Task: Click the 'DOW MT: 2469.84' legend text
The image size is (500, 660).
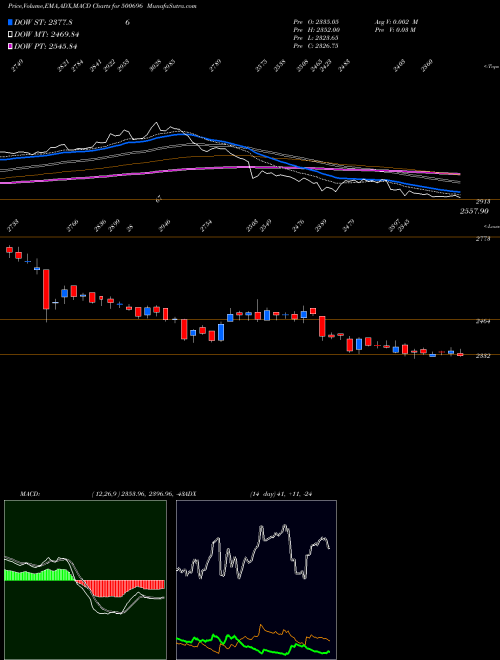Action: point(47,35)
